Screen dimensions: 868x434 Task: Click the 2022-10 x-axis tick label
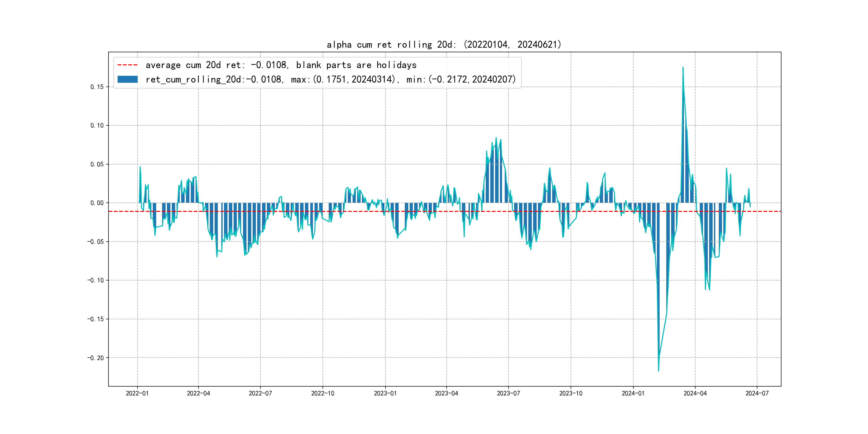tap(323, 393)
